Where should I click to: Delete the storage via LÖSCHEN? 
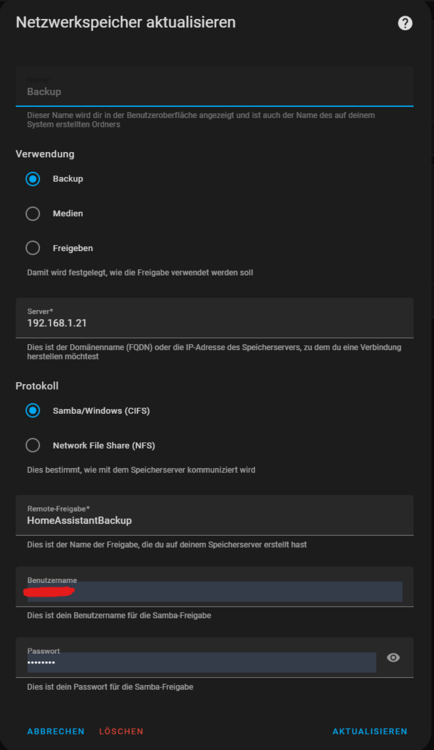coord(121,731)
